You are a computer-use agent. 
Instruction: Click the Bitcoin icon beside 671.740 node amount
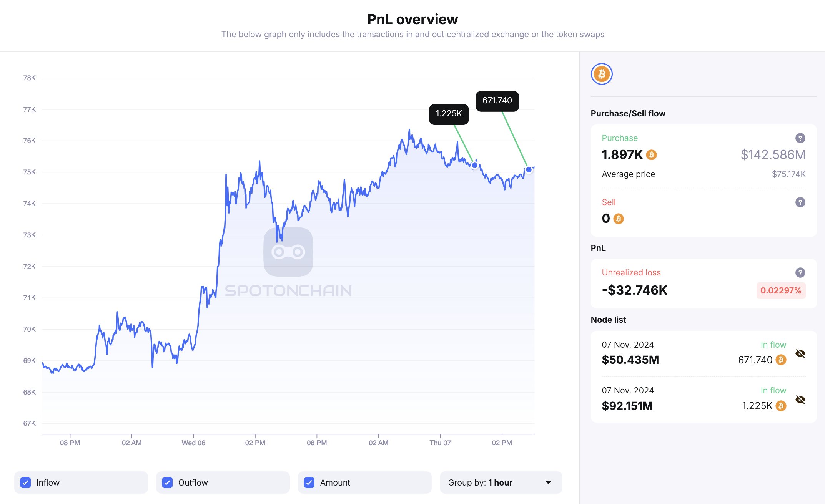coord(781,360)
